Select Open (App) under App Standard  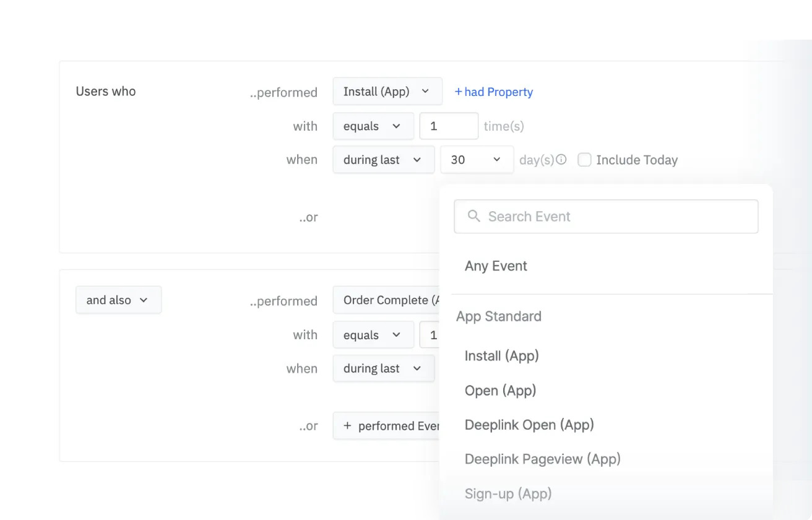pos(500,390)
